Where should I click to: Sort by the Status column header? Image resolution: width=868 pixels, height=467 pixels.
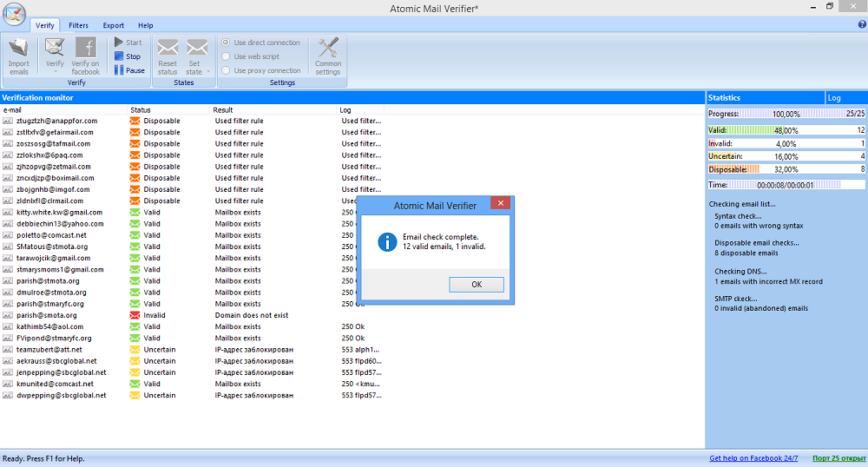(168, 110)
